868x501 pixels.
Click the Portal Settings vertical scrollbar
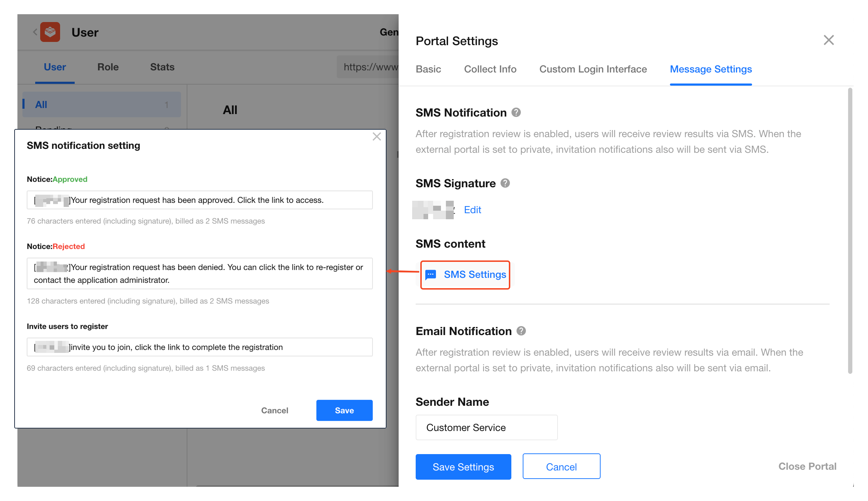(x=850, y=231)
